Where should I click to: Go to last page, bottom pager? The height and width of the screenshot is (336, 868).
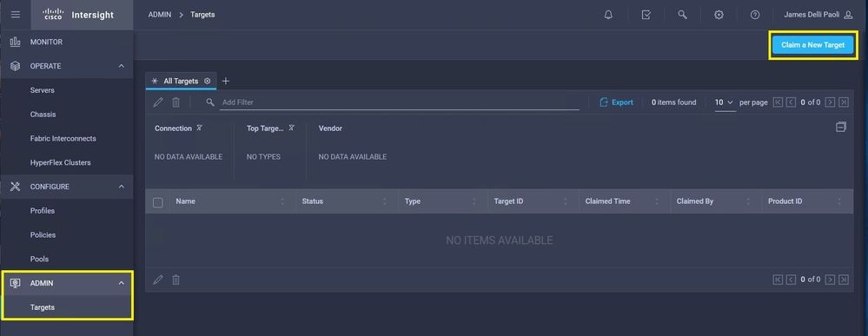(843, 280)
